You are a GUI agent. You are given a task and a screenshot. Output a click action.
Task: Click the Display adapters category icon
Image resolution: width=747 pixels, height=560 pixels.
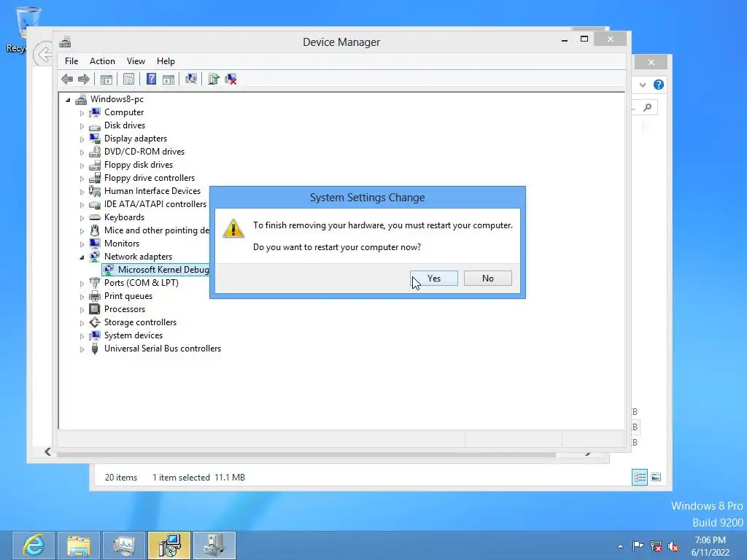point(95,139)
